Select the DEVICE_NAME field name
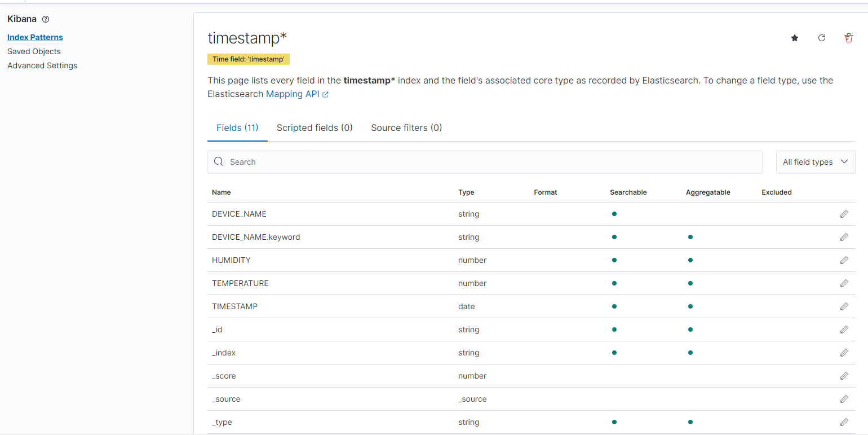The image size is (868, 435). click(x=239, y=214)
